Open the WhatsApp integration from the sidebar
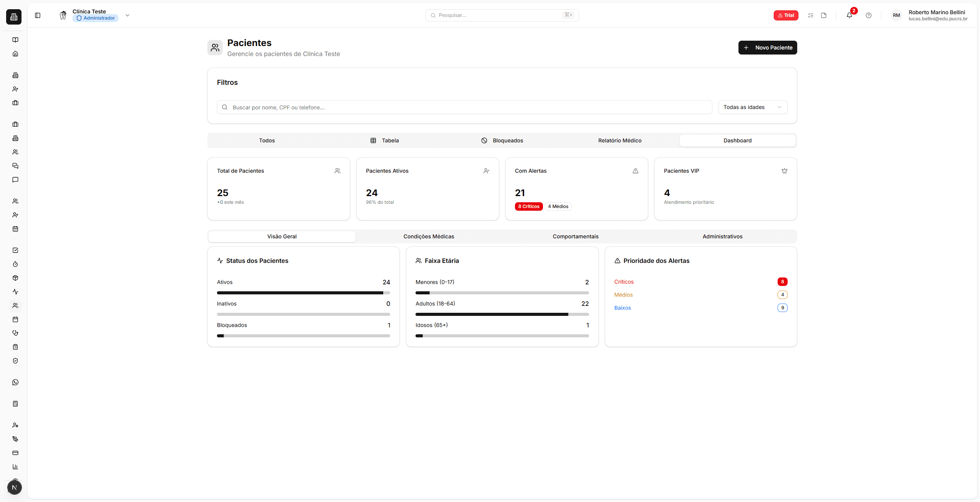980x502 pixels. pos(15,382)
